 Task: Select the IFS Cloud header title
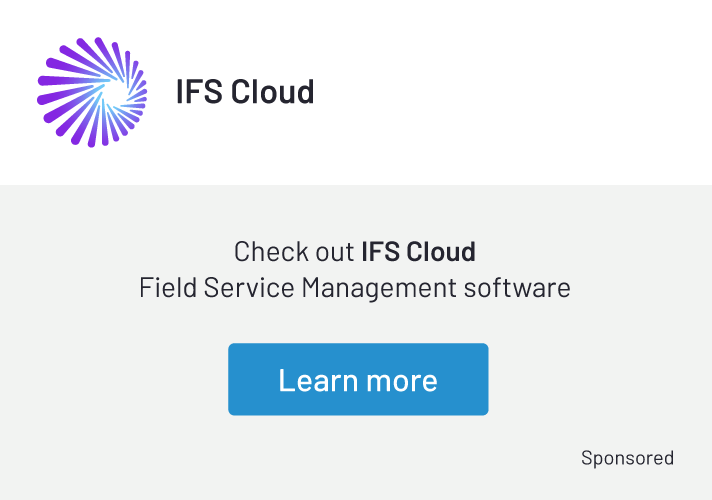[x=245, y=92]
